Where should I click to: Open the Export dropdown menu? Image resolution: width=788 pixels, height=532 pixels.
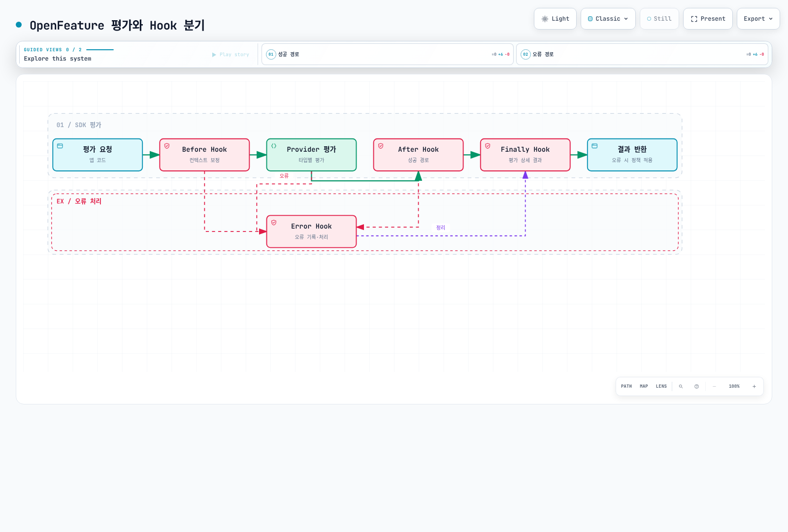click(758, 19)
